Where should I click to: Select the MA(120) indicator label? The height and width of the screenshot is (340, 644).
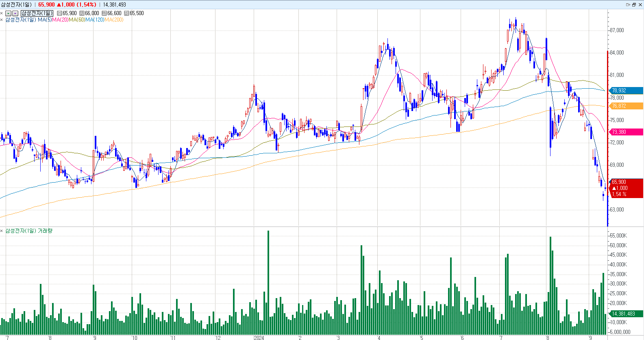[x=95, y=20]
